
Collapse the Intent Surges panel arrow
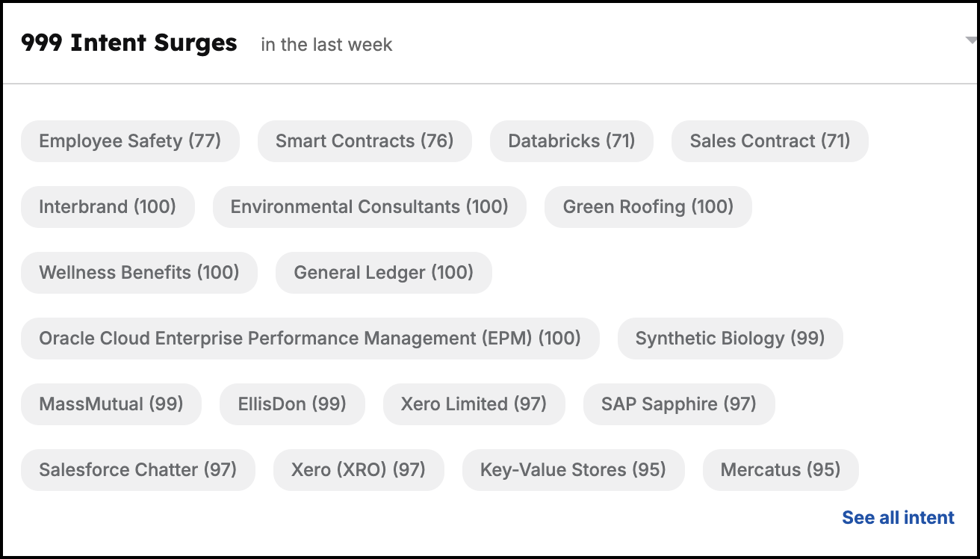pyautogui.click(x=971, y=41)
